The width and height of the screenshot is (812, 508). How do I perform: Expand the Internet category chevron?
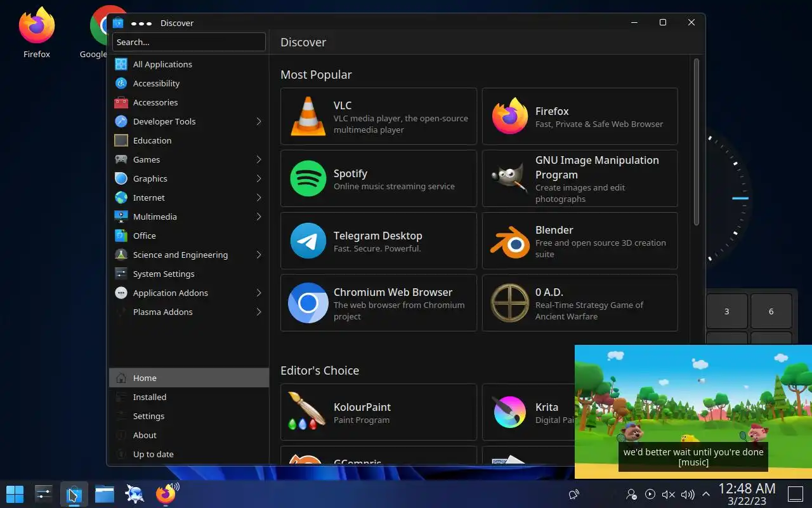click(x=259, y=197)
